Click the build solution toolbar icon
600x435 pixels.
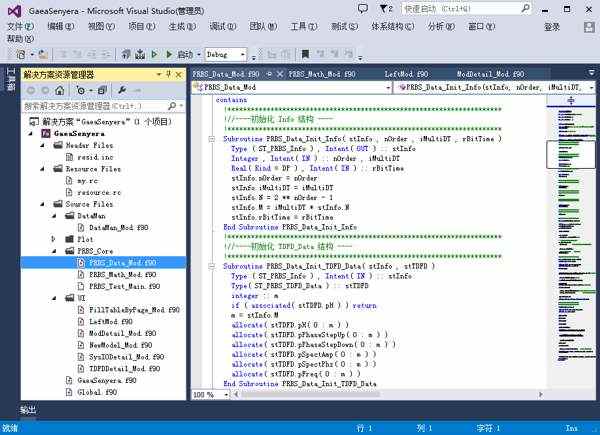pyautogui.click(x=126, y=54)
